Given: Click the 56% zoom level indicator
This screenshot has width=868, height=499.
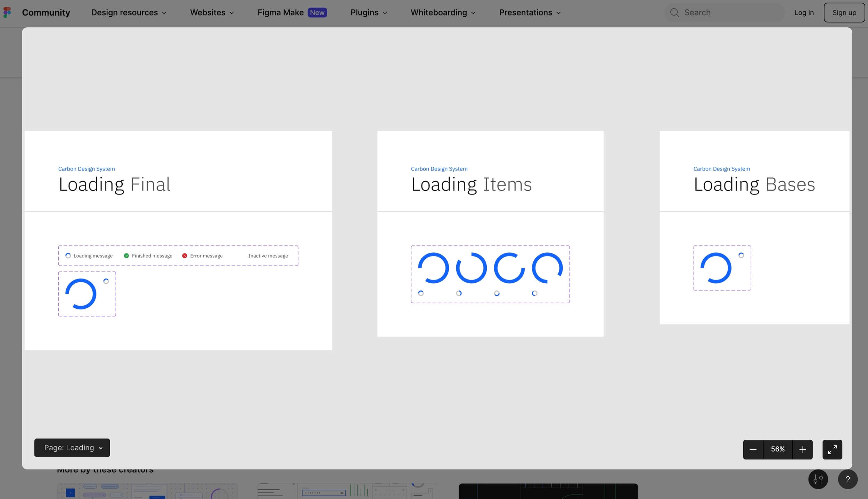Looking at the screenshot, I should 778,449.
